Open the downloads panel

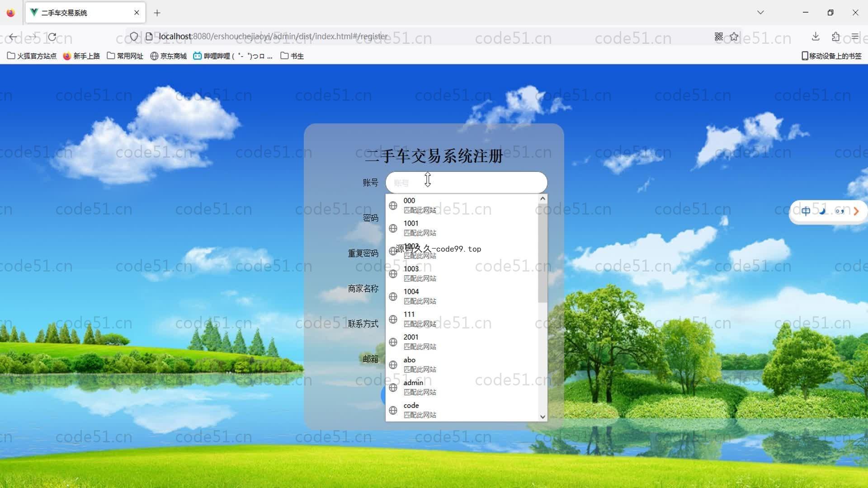pyautogui.click(x=816, y=37)
